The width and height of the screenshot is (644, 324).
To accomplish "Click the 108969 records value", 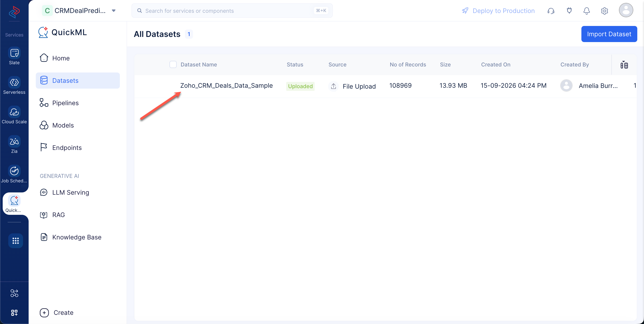I will 400,85.
